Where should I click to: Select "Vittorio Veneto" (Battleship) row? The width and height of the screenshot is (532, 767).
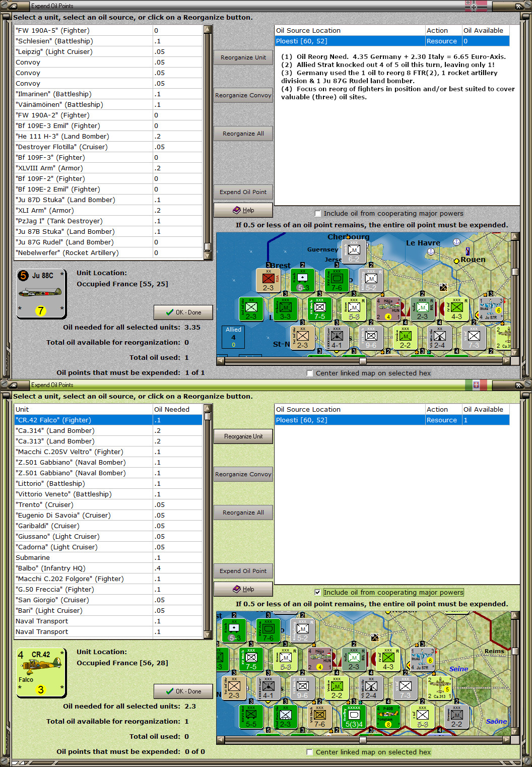108,494
